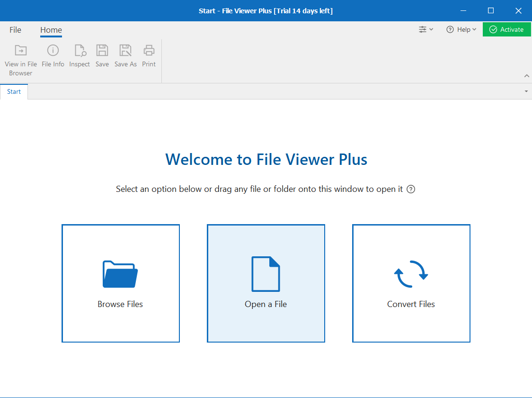This screenshot has height=398, width=532.
Task: Click the Browse Files tile
Action: tap(120, 283)
